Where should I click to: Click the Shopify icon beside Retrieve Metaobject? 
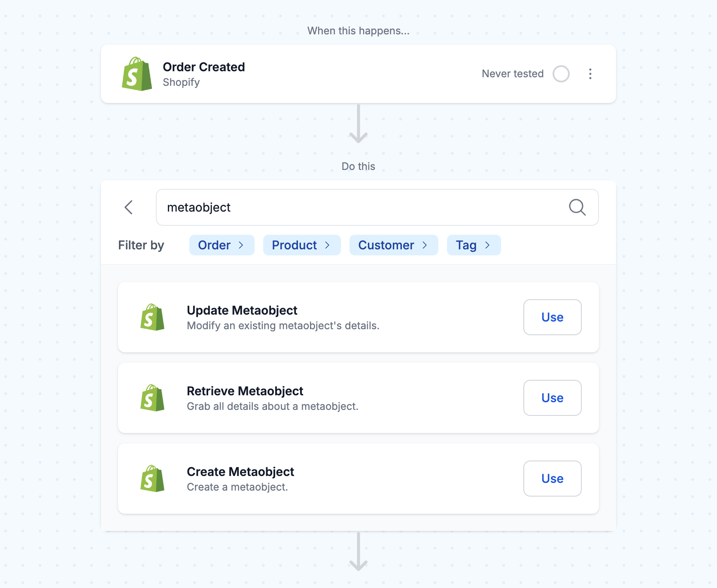[152, 398]
